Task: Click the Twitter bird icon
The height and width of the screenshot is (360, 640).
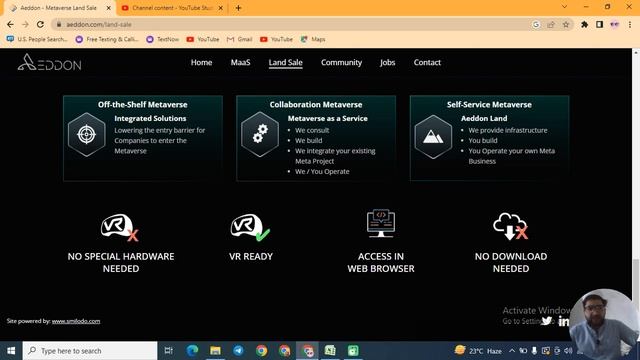Action: coord(547,321)
